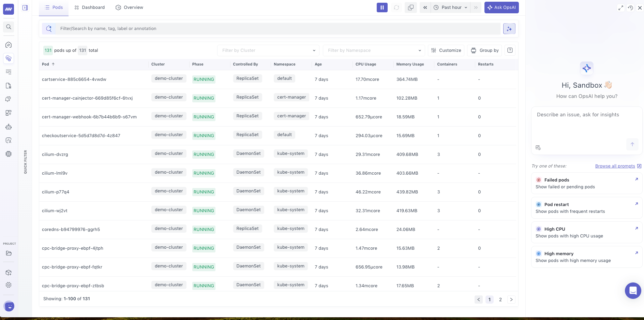Click the Customize columns button

[446, 50]
